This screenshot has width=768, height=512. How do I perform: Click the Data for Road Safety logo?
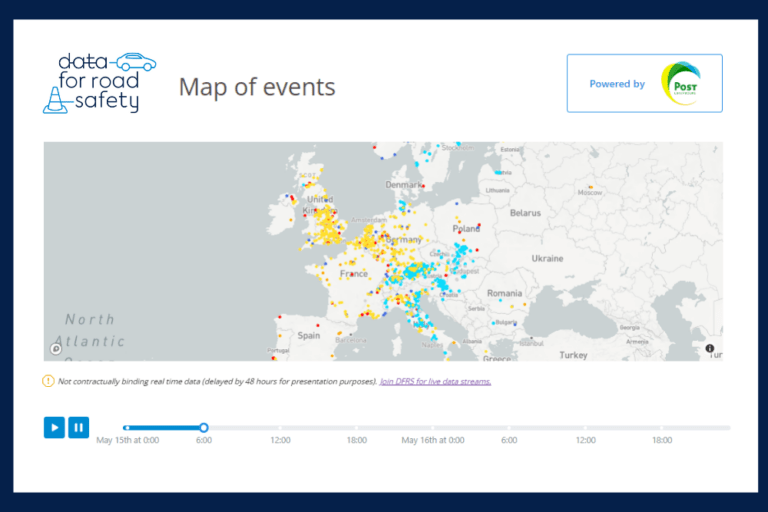99,83
